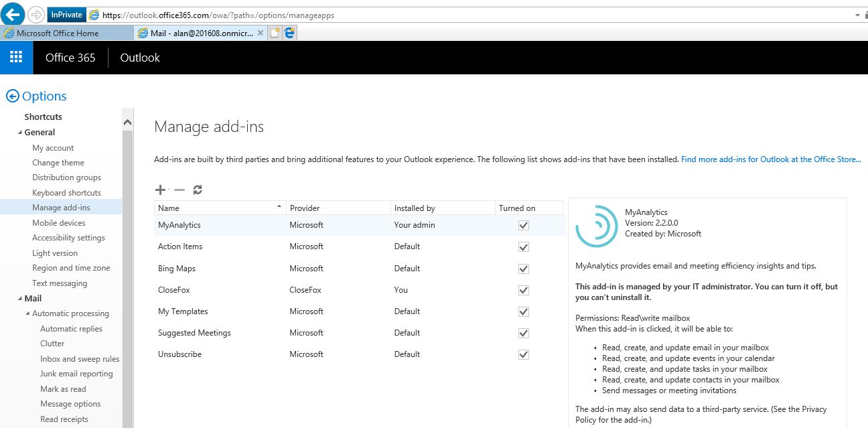Select the My Templates row
Image resolution: width=868 pixels, height=428 pixels.
tap(358, 311)
